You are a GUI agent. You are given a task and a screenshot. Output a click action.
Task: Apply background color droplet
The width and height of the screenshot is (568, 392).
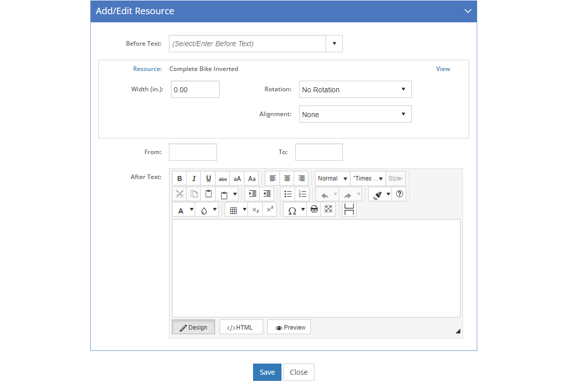tap(204, 210)
